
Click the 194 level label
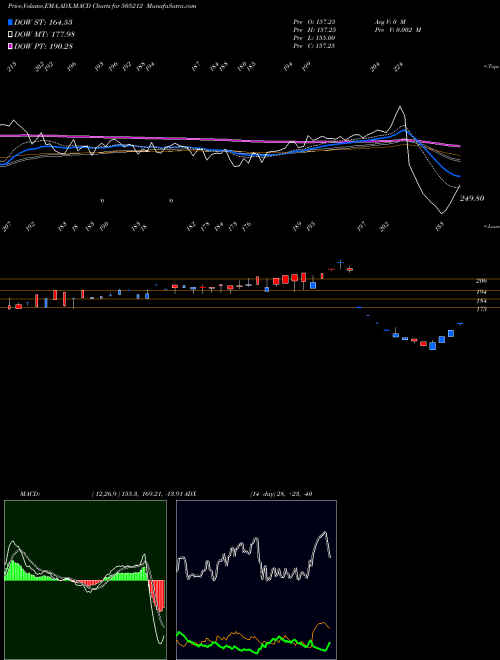[x=481, y=292]
